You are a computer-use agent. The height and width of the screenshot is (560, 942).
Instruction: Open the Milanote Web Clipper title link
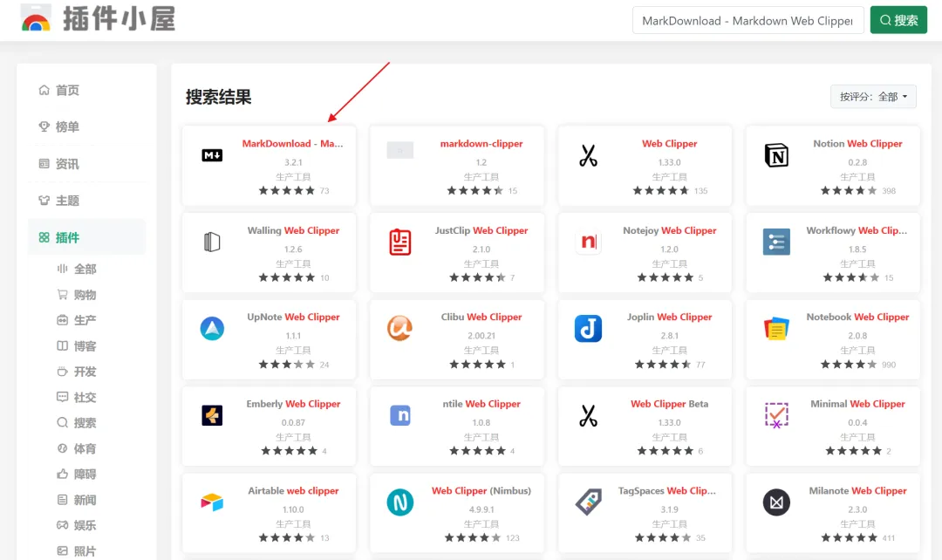tap(857, 490)
